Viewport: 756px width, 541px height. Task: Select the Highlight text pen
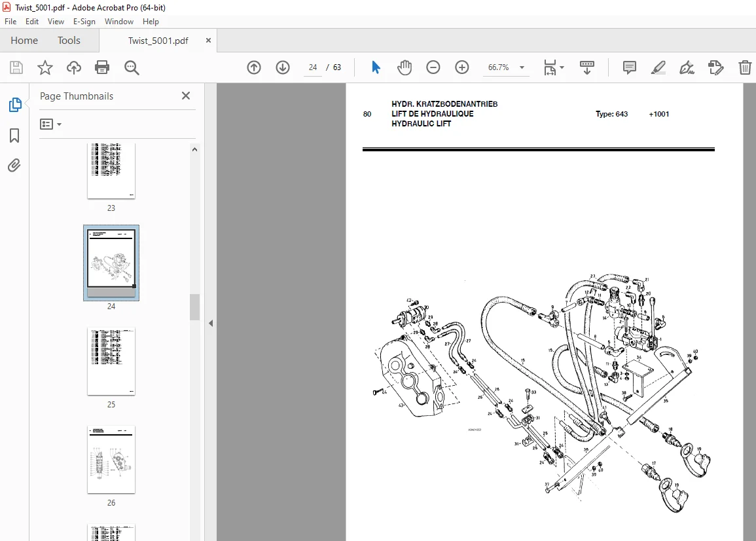(658, 67)
